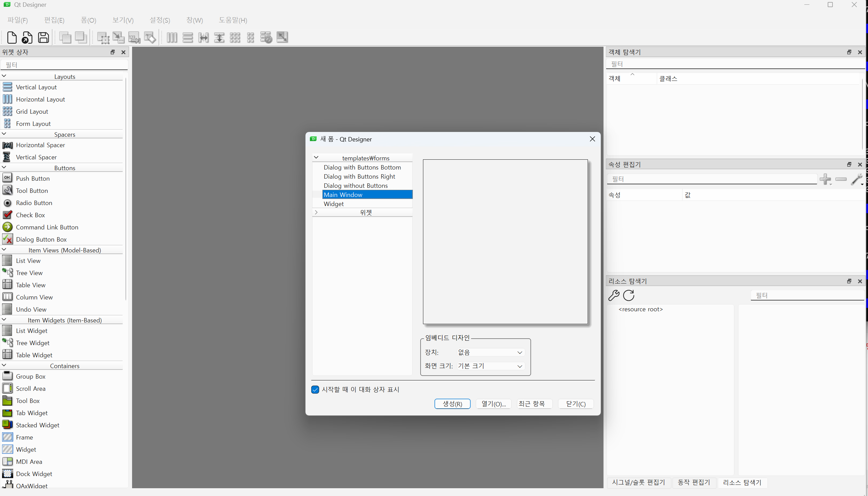Click the widget box vertical scrollbar

(125, 189)
